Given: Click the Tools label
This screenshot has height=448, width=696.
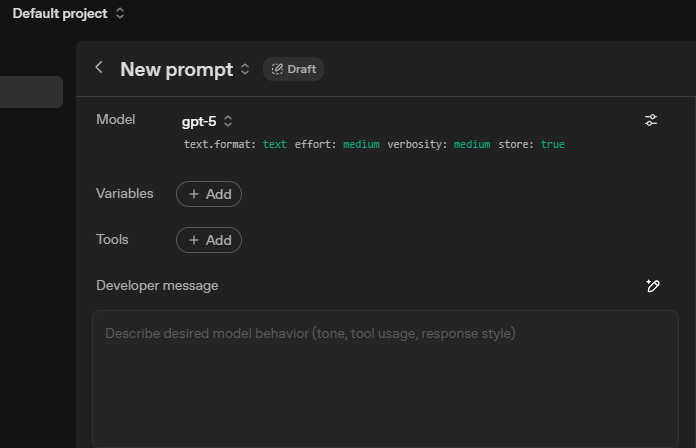Looking at the screenshot, I should pos(112,239).
